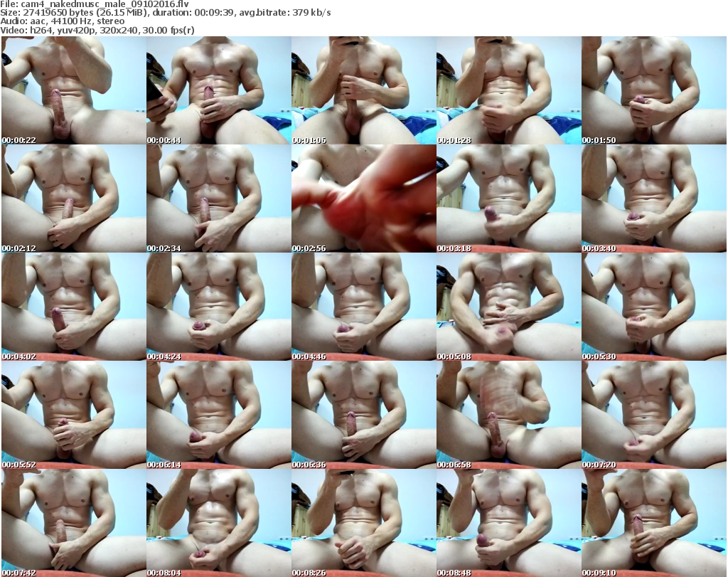728x577 pixels.
Task: Click the 'Video: h264, yuv420p' info line
Action: (97, 30)
